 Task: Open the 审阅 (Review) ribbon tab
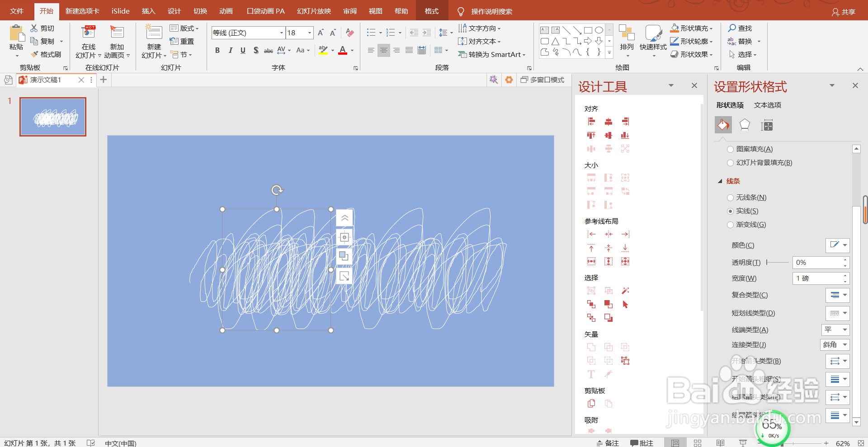click(x=349, y=11)
